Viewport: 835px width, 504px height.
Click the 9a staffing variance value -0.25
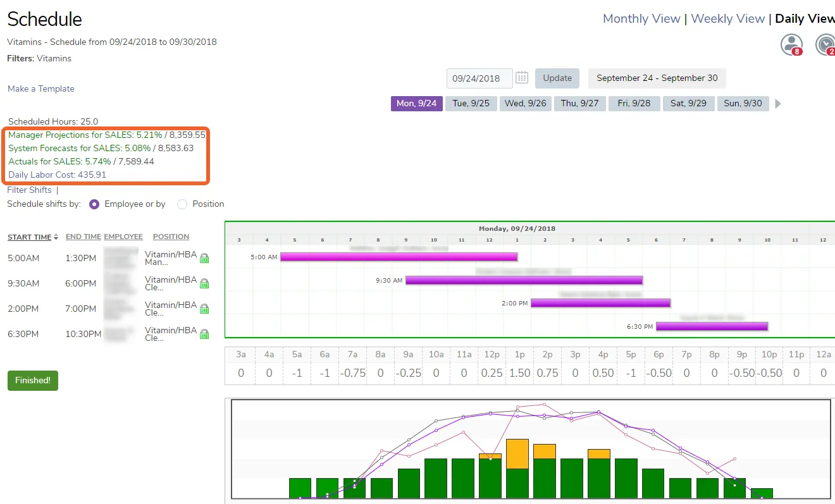pyautogui.click(x=408, y=373)
